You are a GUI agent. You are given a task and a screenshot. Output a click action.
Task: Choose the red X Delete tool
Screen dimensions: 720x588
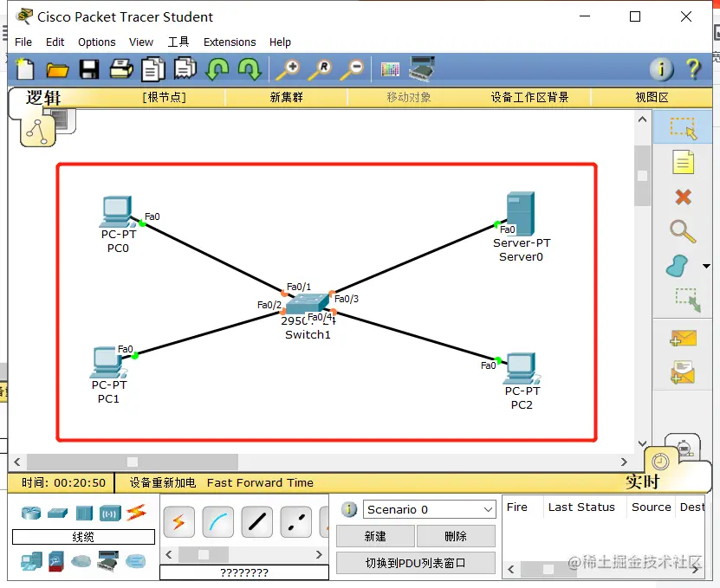[684, 197]
